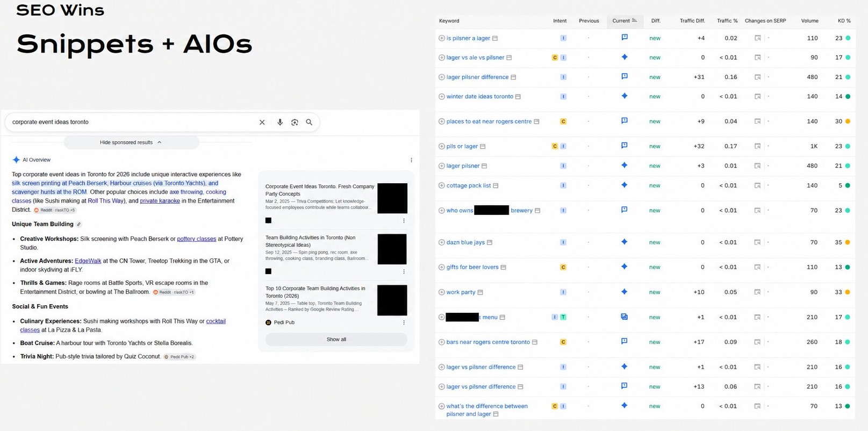The image size is (868, 431).
Task: Expand the 'work party' keyword row
Action: tap(441, 292)
